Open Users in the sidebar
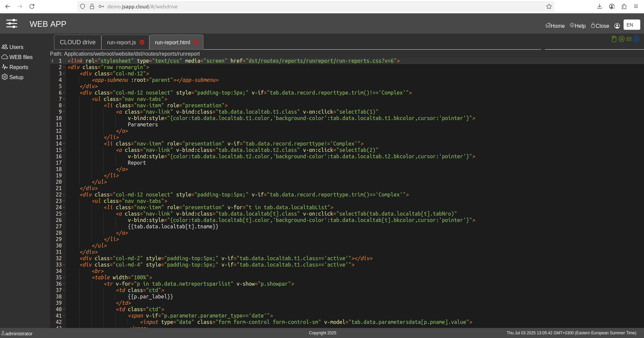This screenshot has height=338, width=644. pos(16,47)
